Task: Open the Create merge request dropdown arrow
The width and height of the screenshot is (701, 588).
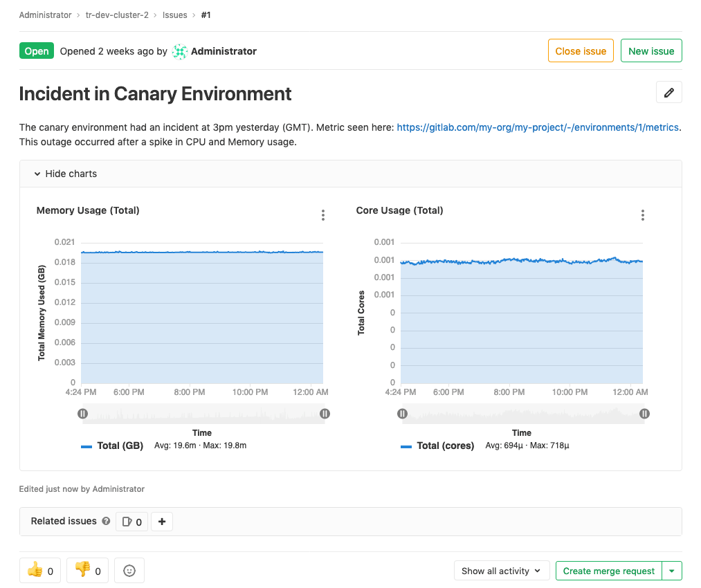Action: click(671, 571)
